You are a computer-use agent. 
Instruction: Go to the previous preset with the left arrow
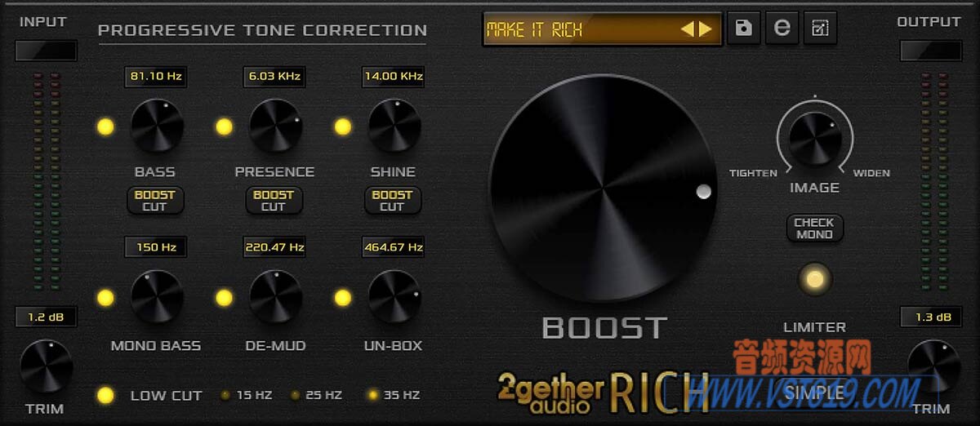click(x=687, y=30)
